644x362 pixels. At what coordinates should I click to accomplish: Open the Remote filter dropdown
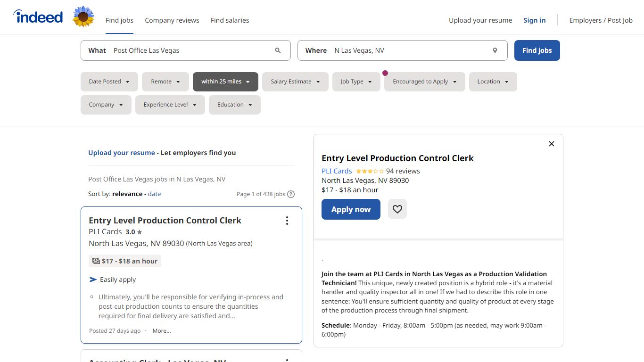[x=165, y=82]
